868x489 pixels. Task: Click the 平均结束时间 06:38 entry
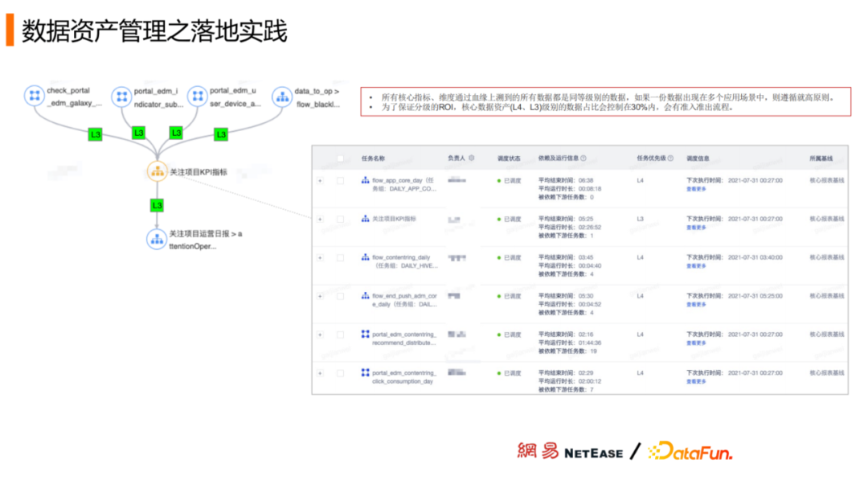pyautogui.click(x=566, y=180)
